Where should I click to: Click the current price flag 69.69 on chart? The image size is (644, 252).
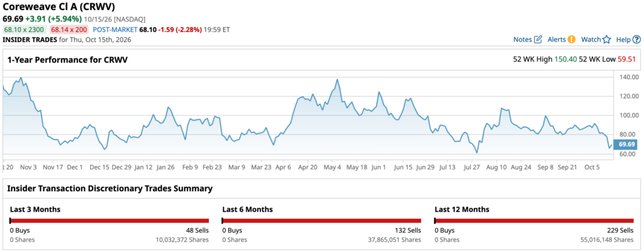[626, 144]
